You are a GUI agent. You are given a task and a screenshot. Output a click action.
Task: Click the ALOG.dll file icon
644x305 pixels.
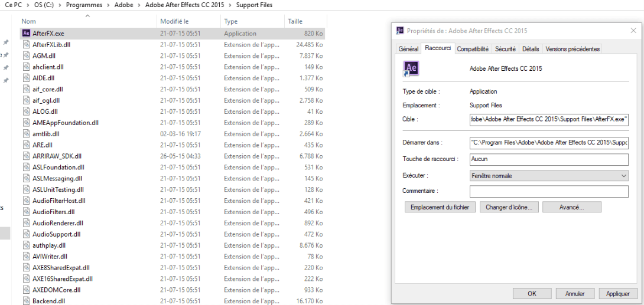(26, 111)
